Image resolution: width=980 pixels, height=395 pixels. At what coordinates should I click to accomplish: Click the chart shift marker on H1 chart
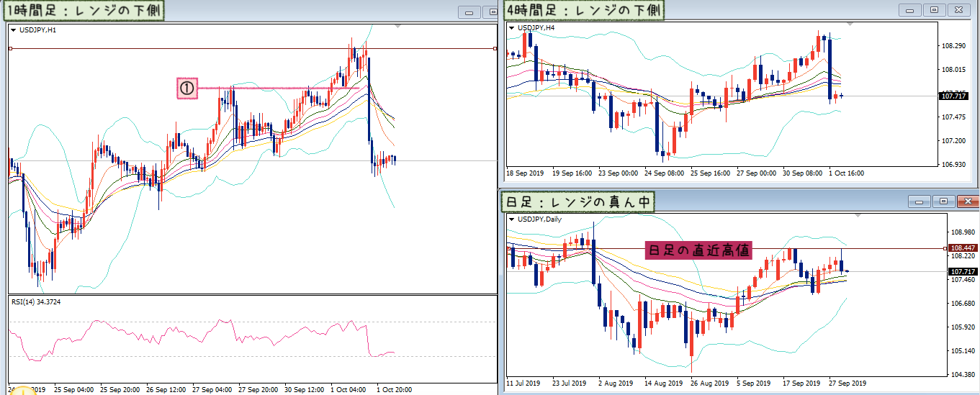[x=398, y=26]
